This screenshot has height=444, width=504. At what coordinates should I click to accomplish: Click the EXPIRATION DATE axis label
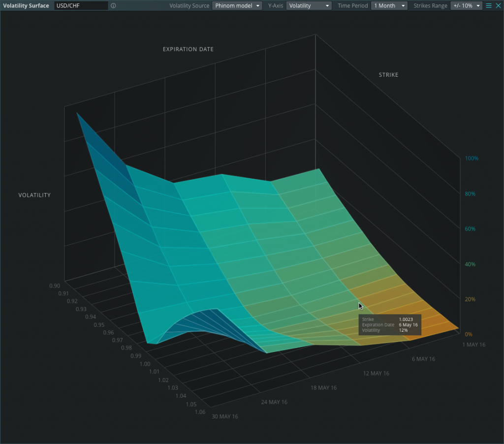(188, 49)
